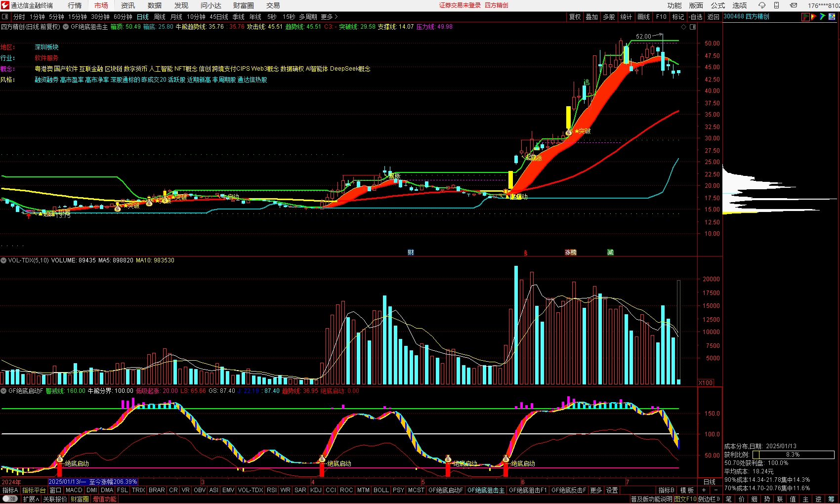
Task: Click the diamond icon above price axis
Action: tap(684, 27)
